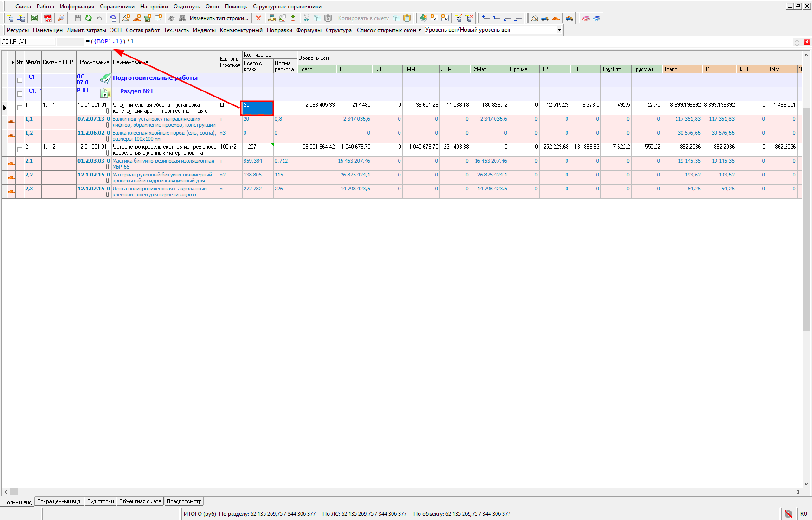Tick the checkbox in row 1

[x=19, y=108]
